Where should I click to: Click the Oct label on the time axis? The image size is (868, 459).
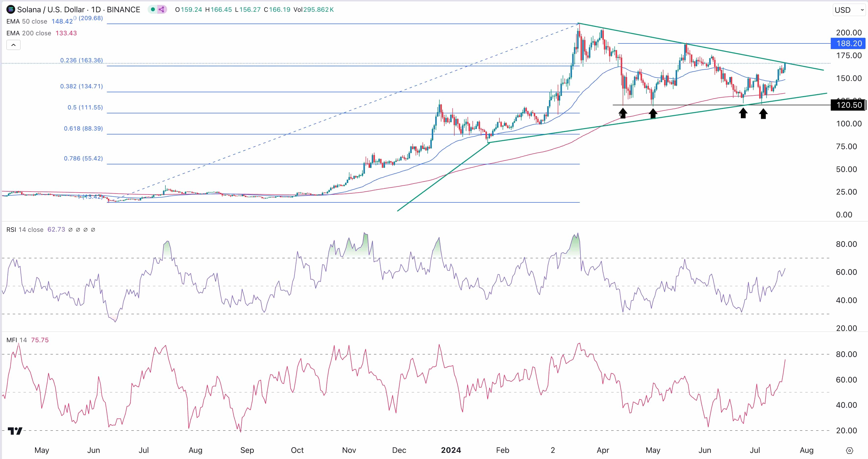[x=297, y=450]
